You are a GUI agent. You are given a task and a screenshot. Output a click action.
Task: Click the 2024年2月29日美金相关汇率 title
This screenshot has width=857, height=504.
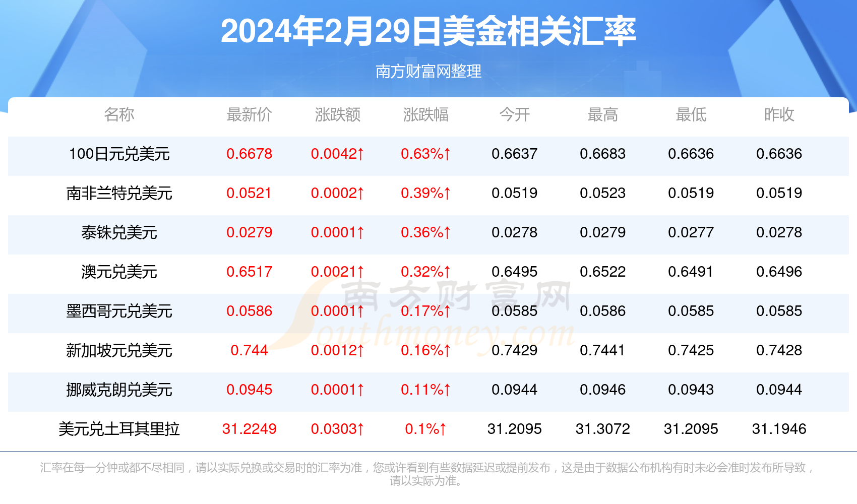click(x=428, y=31)
